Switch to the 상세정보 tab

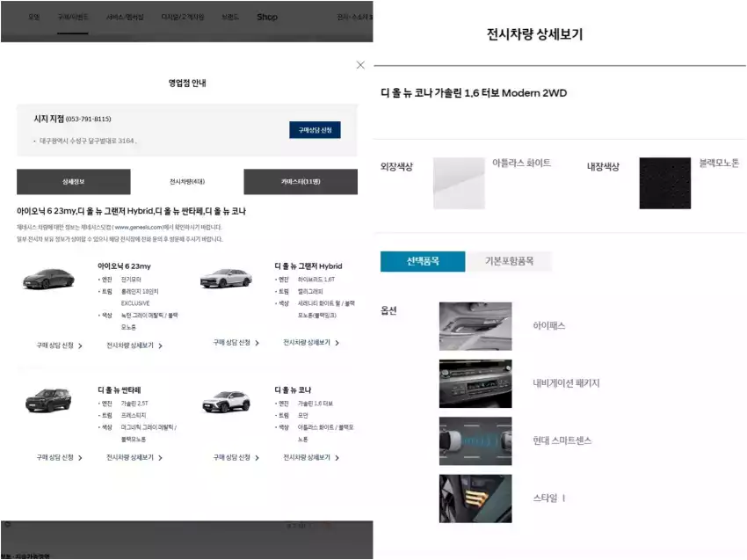pos(73,182)
